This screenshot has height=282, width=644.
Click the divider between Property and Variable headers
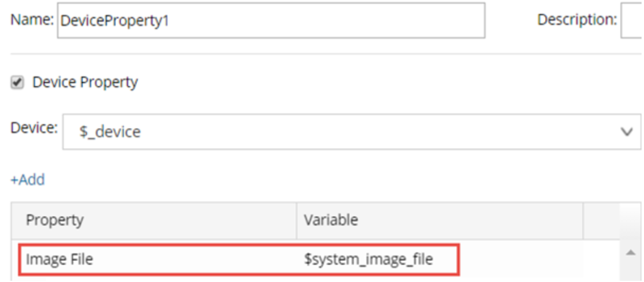(296, 220)
